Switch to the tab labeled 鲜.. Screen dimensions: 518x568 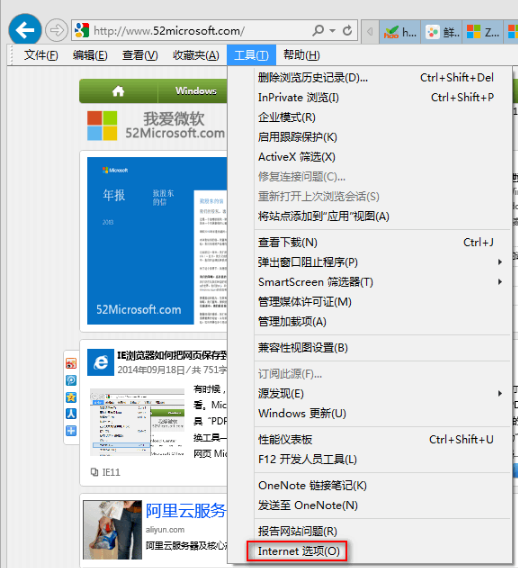(441, 32)
